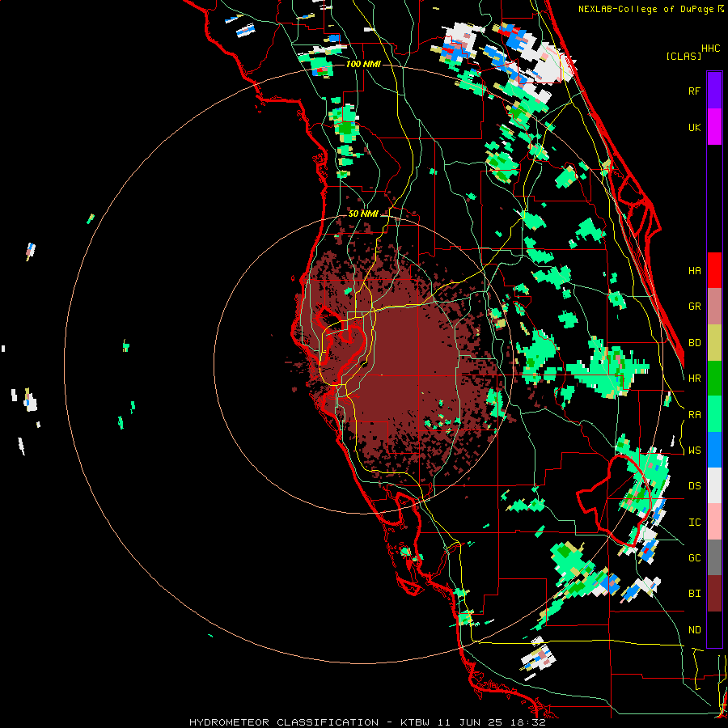Click the 'HA' legend label
This screenshot has width=728, height=728.
click(x=694, y=271)
